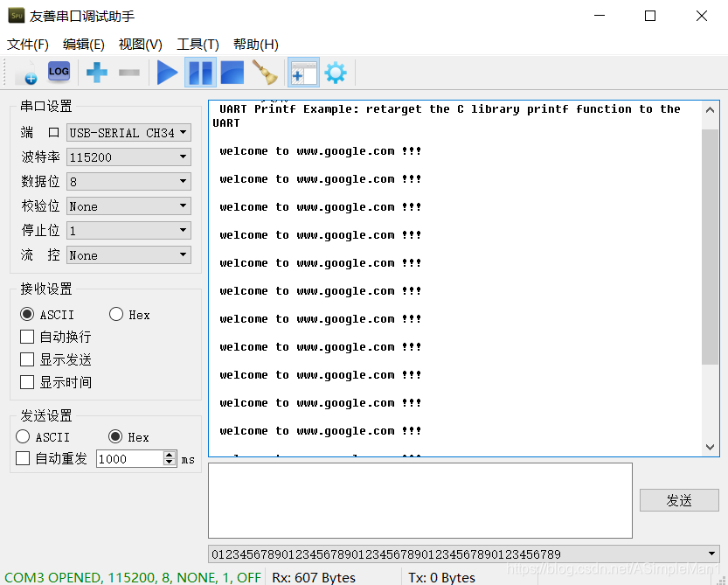This screenshot has width=728, height=585.
Task: Start the serial port with play icon
Action: pyautogui.click(x=167, y=73)
